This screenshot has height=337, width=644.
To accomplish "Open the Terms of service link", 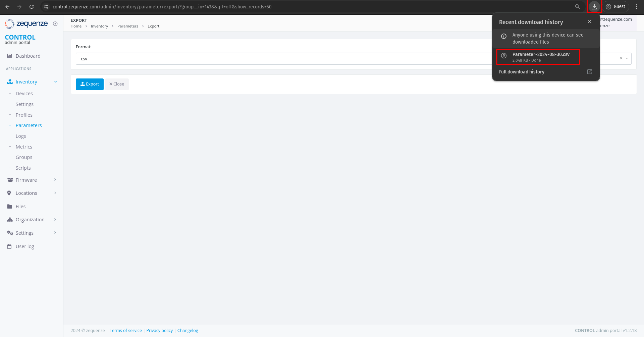I will (x=125, y=330).
